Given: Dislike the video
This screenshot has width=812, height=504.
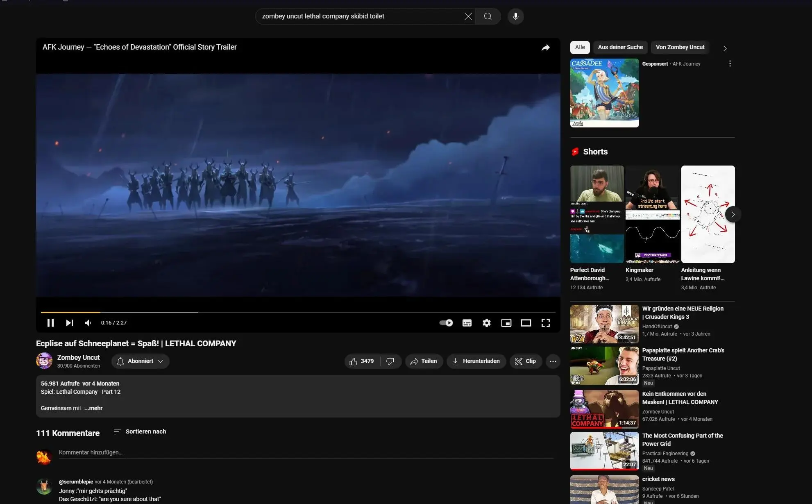Looking at the screenshot, I should (390, 361).
